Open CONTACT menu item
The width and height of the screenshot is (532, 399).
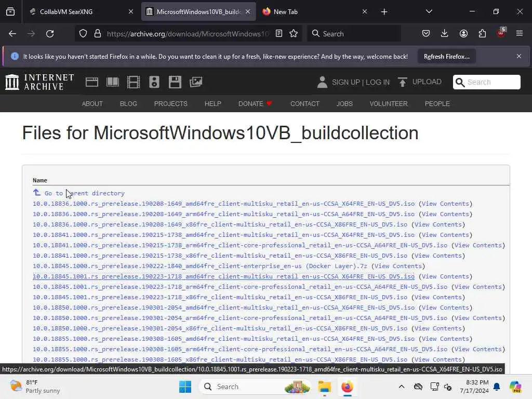304,104
